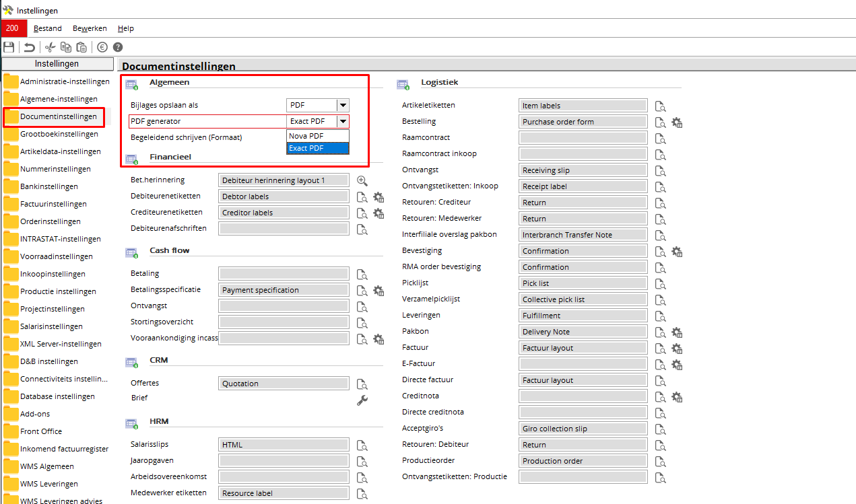This screenshot has width=856, height=504.
Task: Open gear settings for Betalingsspecificatie
Action: (378, 290)
